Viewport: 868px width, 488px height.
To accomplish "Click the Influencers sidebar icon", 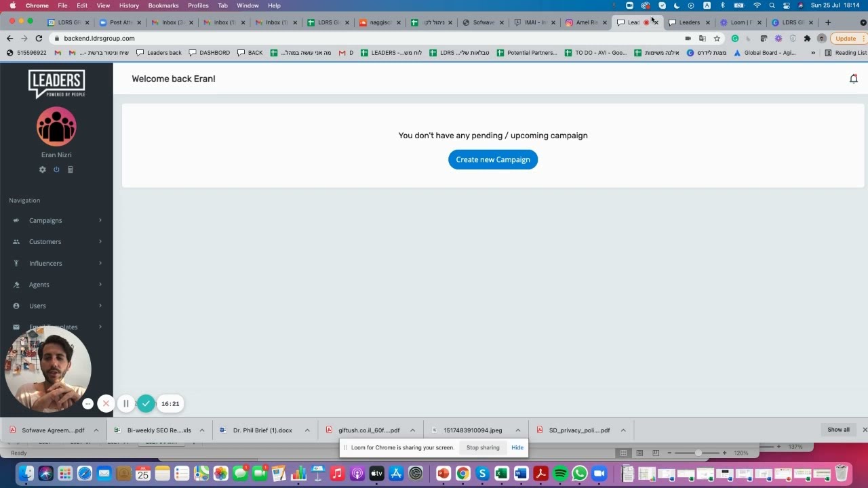I will (16, 263).
